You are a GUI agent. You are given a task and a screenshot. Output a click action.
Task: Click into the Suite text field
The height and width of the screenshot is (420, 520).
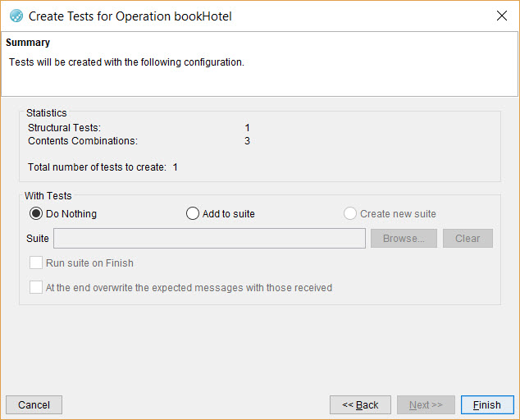[x=209, y=239]
